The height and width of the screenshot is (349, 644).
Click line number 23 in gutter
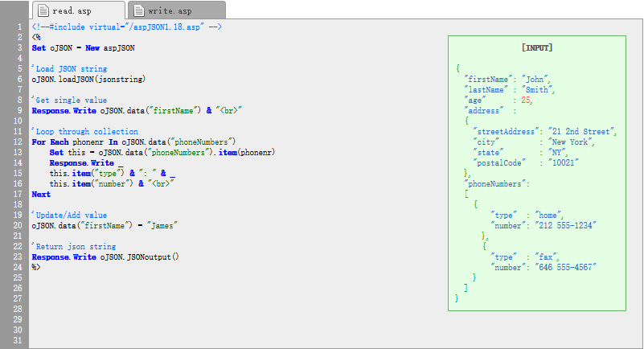click(x=18, y=257)
